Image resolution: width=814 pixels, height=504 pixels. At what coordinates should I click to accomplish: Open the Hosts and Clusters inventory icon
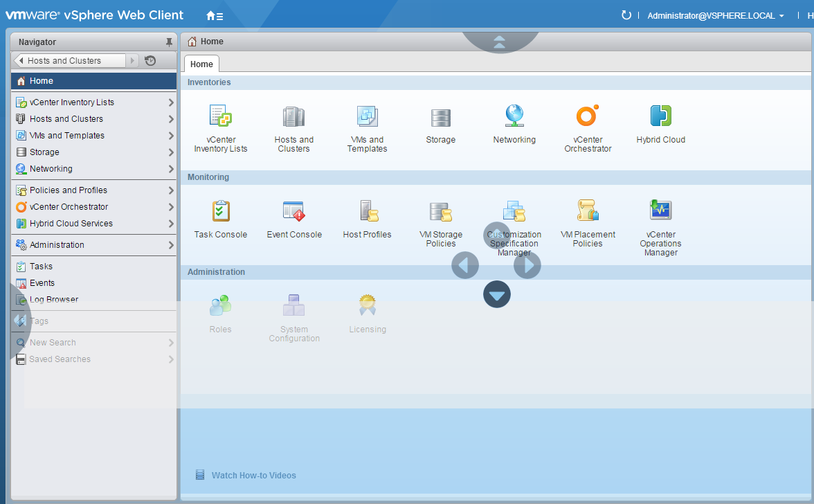pyautogui.click(x=293, y=116)
